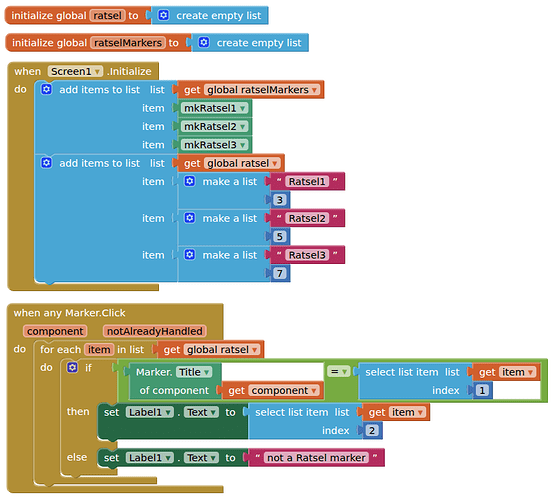
Task: Click the 'not a Ratsel marker' text block
Action: point(316,458)
